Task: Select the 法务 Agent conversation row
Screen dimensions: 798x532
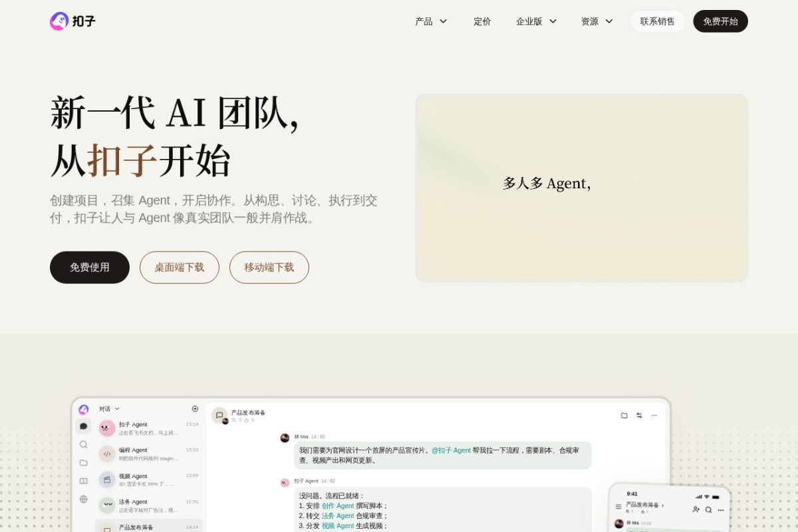Action: (149, 505)
